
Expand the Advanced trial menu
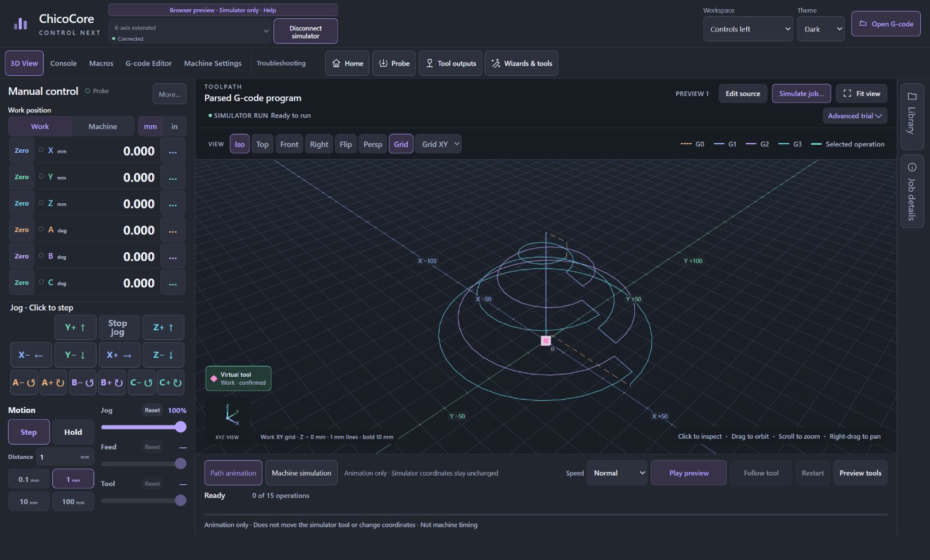click(855, 116)
